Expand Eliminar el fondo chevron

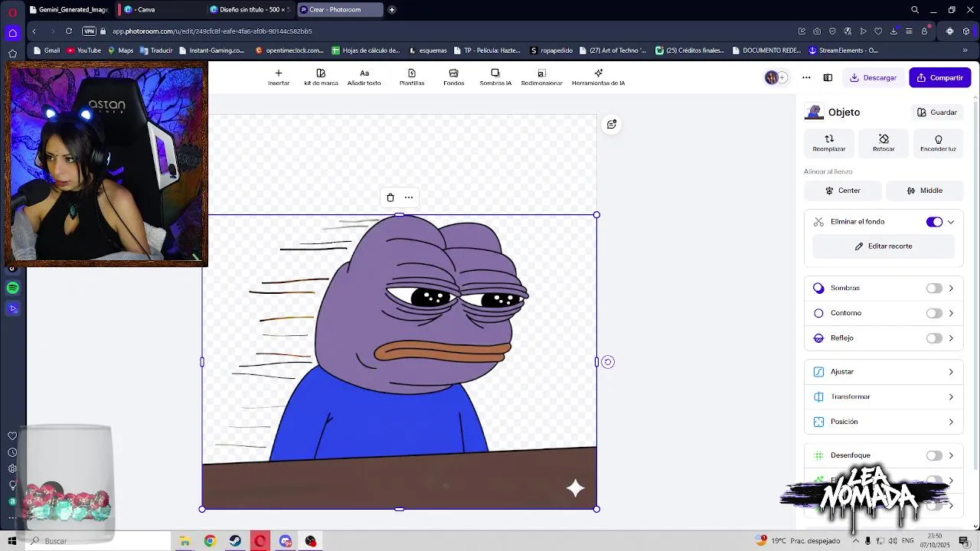(x=951, y=222)
